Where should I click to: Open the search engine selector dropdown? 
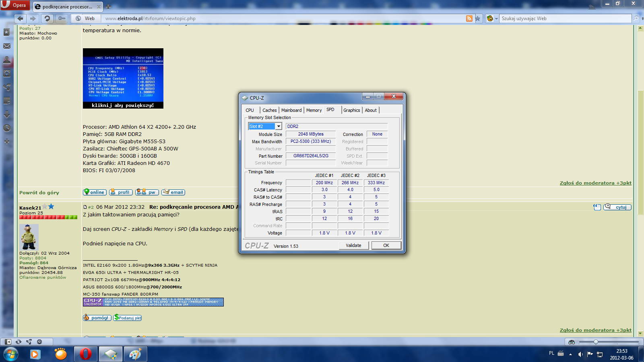492,19
